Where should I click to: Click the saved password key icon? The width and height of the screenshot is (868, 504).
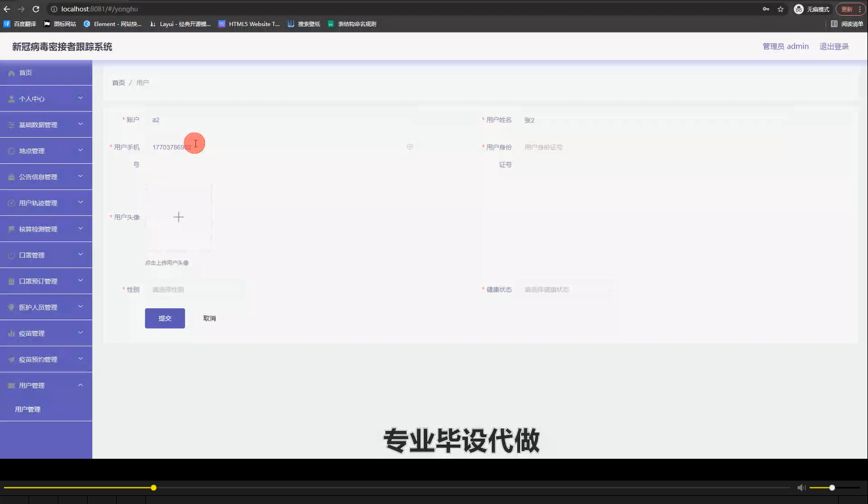[766, 9]
